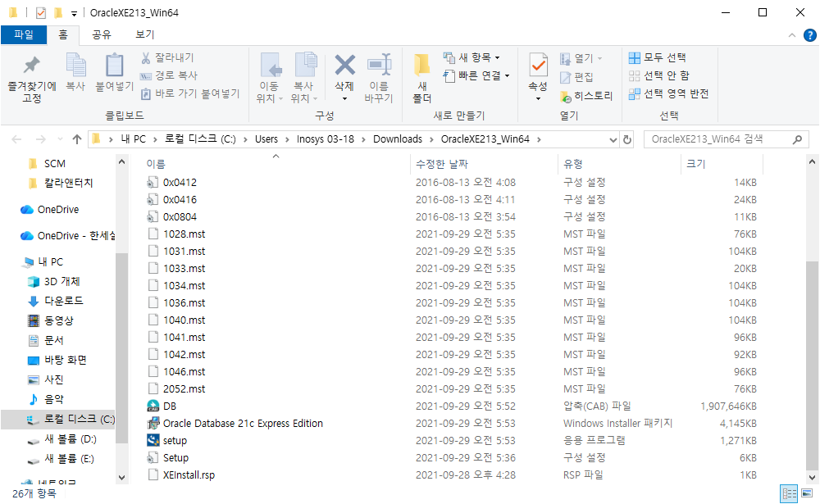Open the 보기 (view) ribbon tab
The height and width of the screenshot is (504, 820).
(x=145, y=34)
